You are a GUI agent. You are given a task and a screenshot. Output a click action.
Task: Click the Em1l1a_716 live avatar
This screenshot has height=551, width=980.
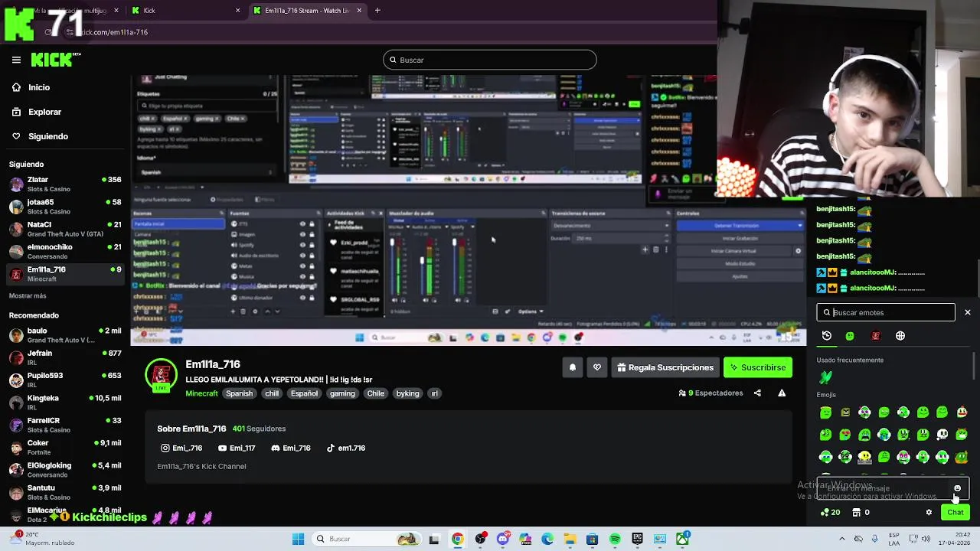tap(161, 376)
